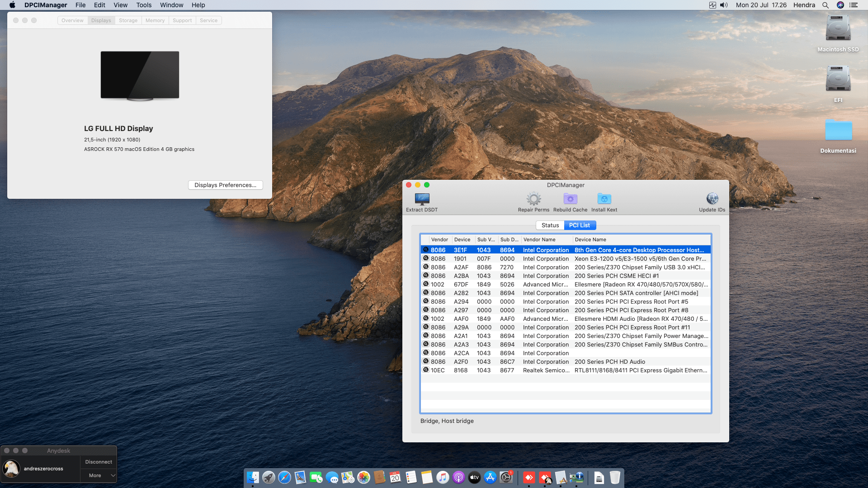Screen dimensions: 868x488
Task: Open Maps from the dock
Action: pyautogui.click(x=348, y=477)
